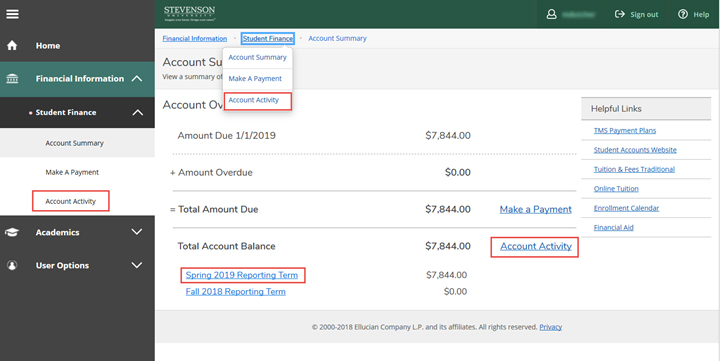Expand the User Options section chevron
The image size is (720, 361).
137,265
